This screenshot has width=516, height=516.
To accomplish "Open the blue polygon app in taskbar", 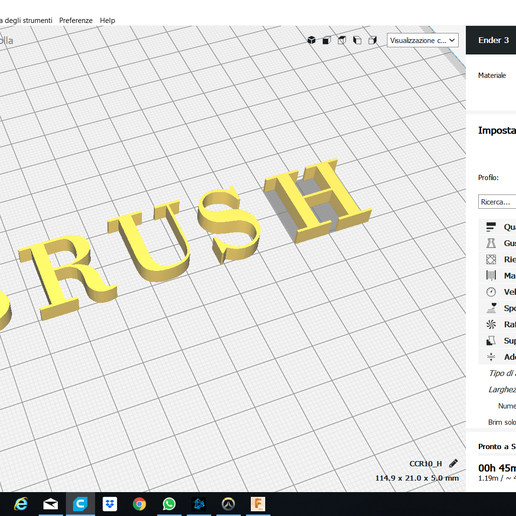I will tap(199, 504).
